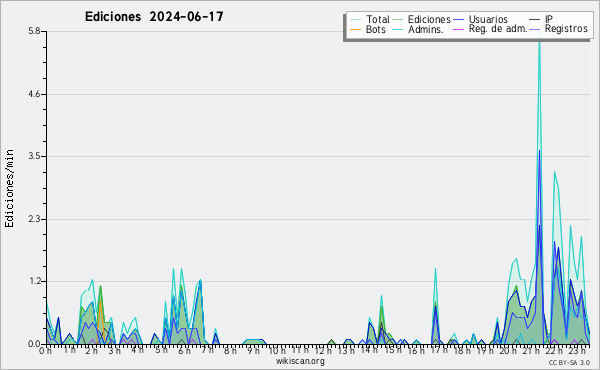The height and width of the screenshot is (370, 600).
Task: Click the 'Registros' legend label
Action: (x=566, y=29)
